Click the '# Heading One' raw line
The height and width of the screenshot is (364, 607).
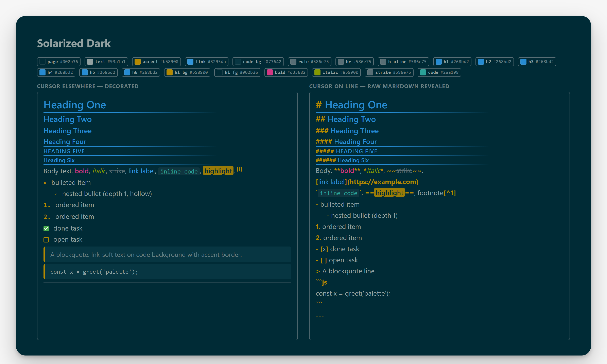click(x=351, y=105)
